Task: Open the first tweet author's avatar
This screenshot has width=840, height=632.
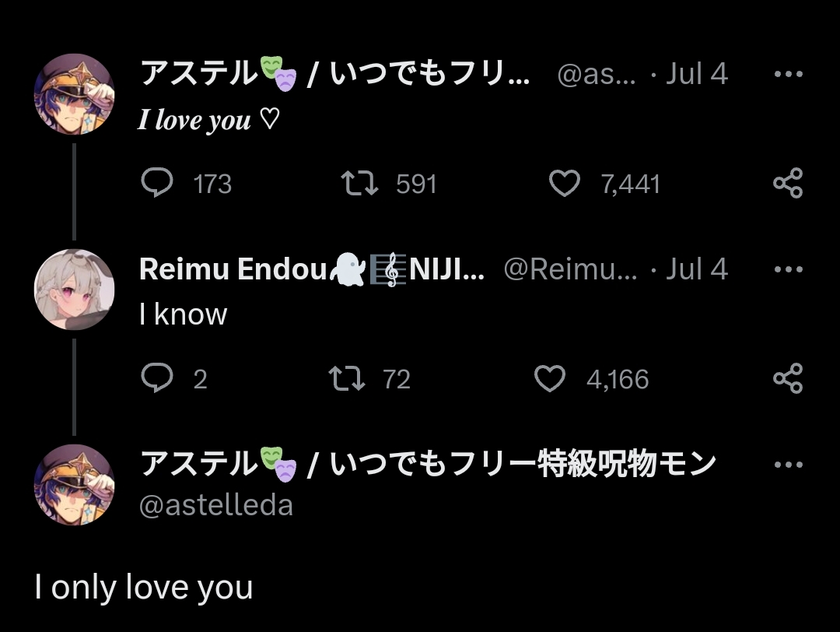Action: tap(75, 94)
